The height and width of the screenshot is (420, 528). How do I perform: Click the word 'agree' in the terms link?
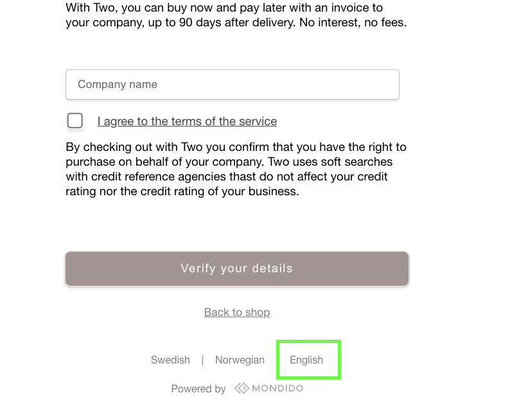[119, 121]
